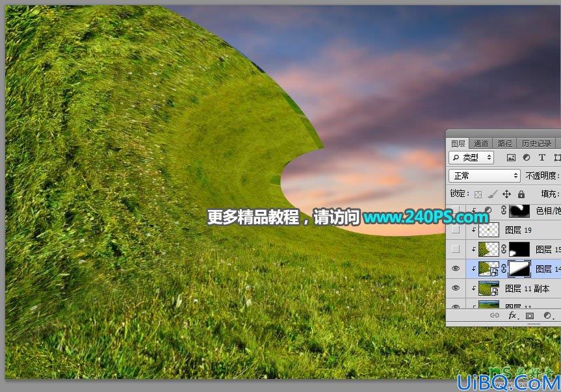Select 图层 15 grass thumbnail

coord(489,249)
